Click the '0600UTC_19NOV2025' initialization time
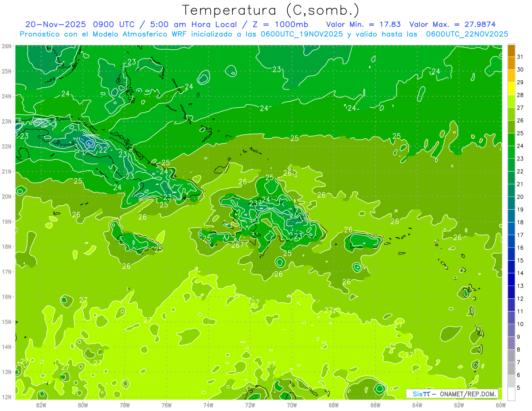Image resolution: width=532 pixels, height=411 pixels. point(301,34)
